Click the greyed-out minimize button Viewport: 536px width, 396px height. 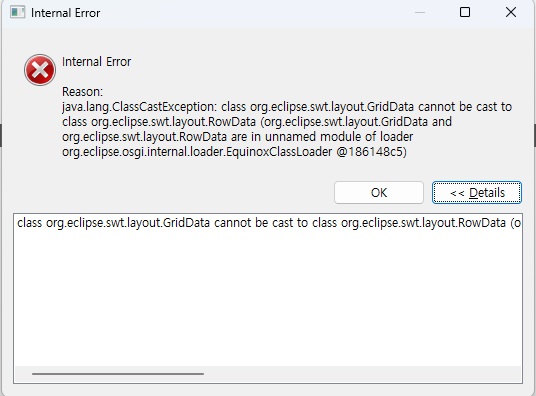pos(420,12)
